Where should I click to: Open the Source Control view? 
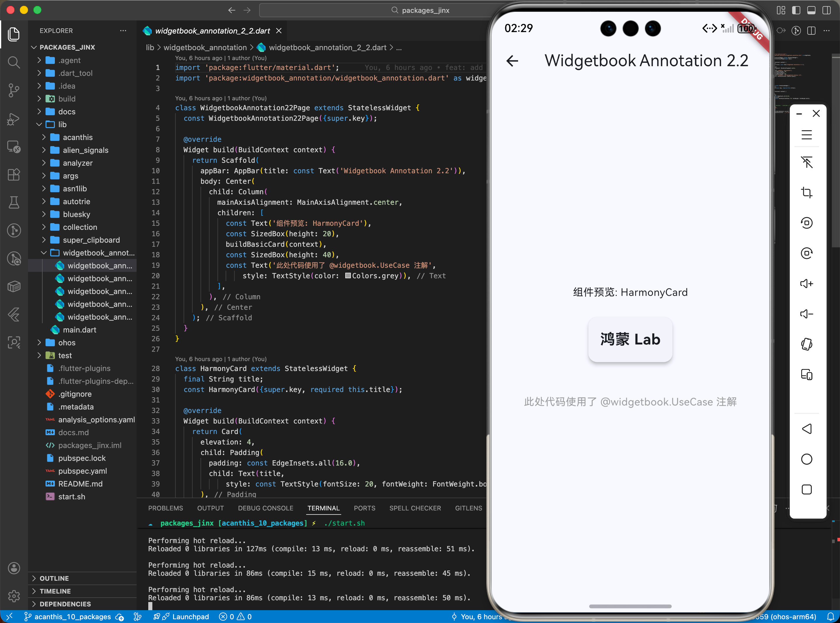pyautogui.click(x=14, y=90)
